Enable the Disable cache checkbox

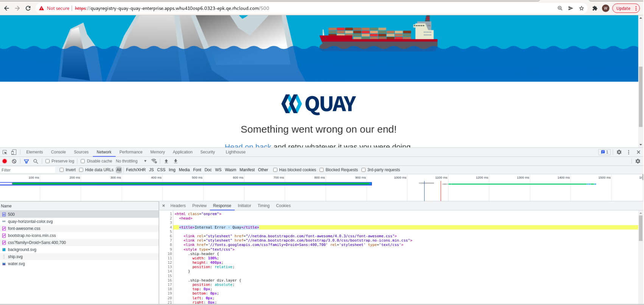[x=83, y=161]
